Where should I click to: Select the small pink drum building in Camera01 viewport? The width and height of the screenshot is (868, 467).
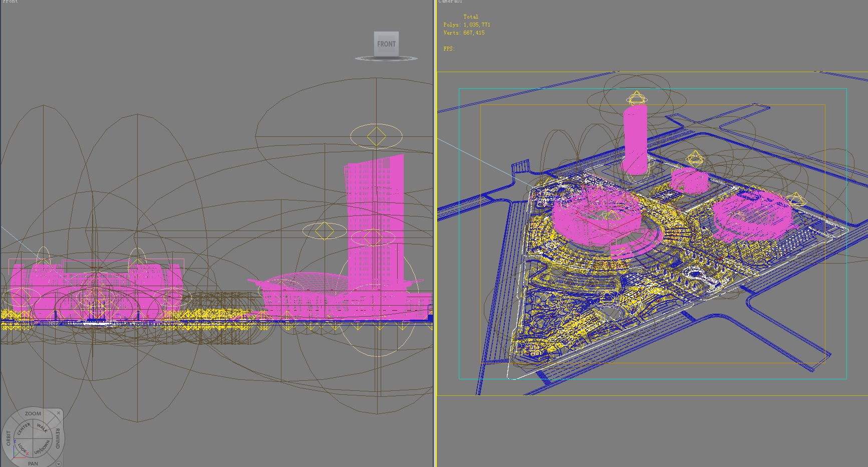690,180
